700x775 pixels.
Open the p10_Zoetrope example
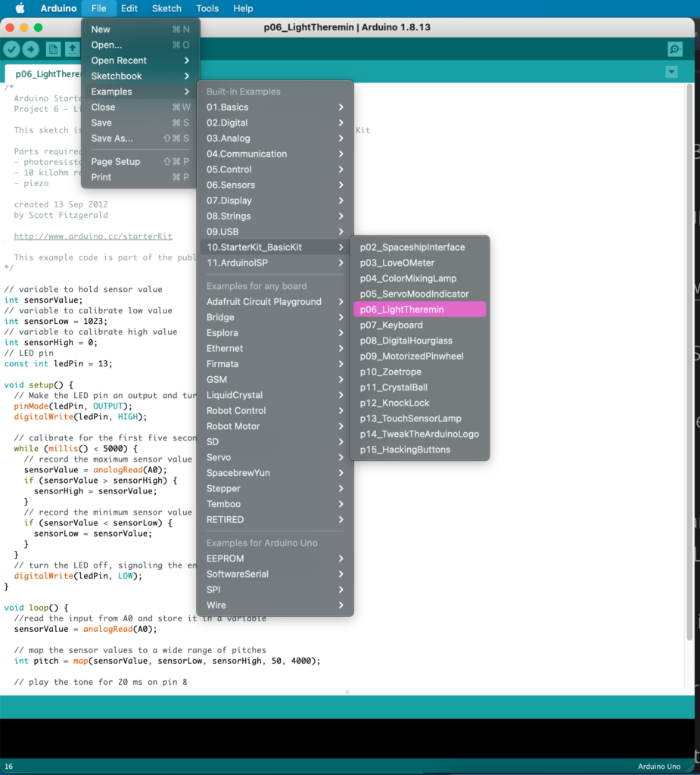[x=420, y=372]
